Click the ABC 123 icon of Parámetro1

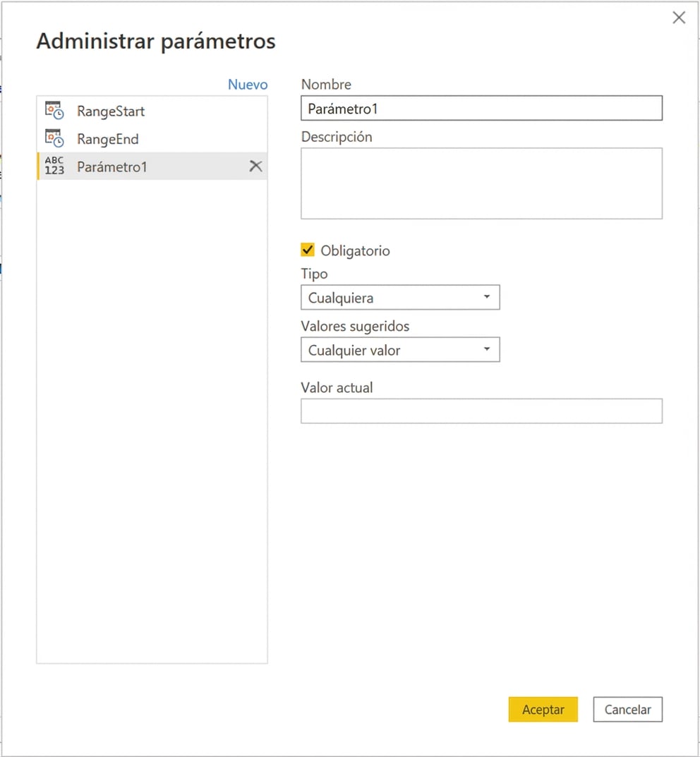click(54, 166)
